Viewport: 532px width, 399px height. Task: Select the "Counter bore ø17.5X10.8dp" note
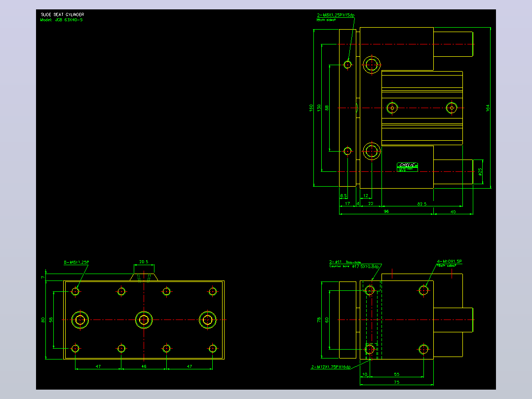click(x=354, y=266)
